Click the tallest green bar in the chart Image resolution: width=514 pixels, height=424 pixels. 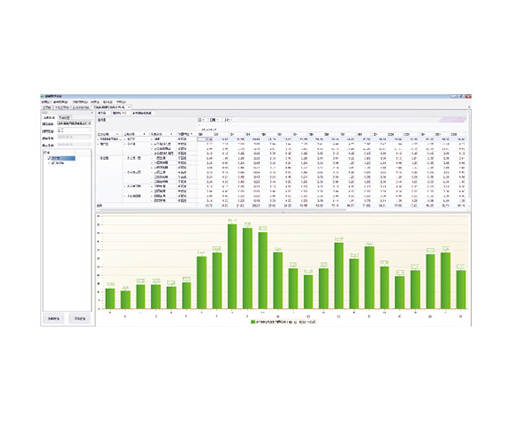(x=232, y=266)
